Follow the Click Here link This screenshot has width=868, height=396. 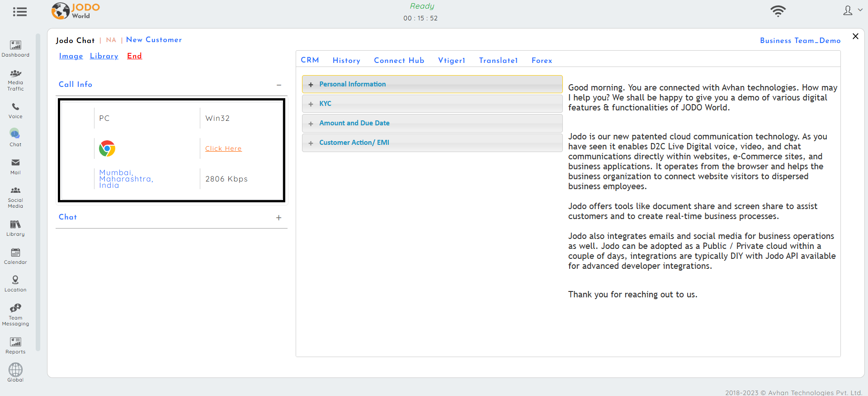click(x=223, y=148)
